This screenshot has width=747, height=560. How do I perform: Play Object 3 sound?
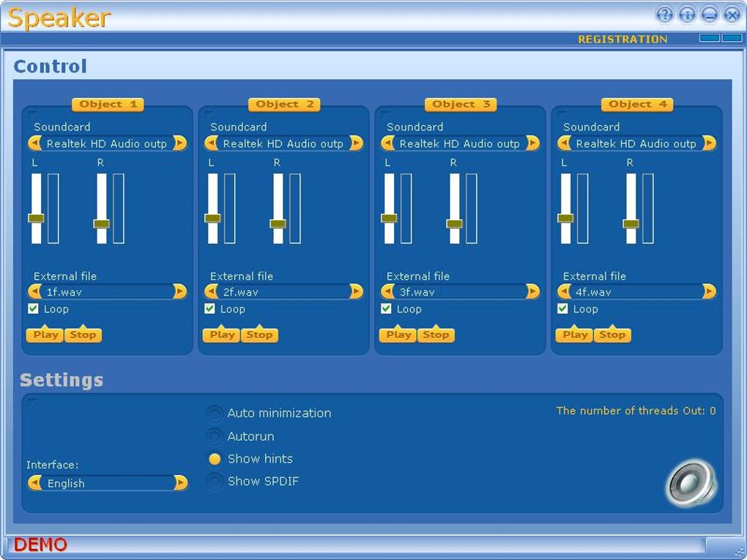(398, 335)
